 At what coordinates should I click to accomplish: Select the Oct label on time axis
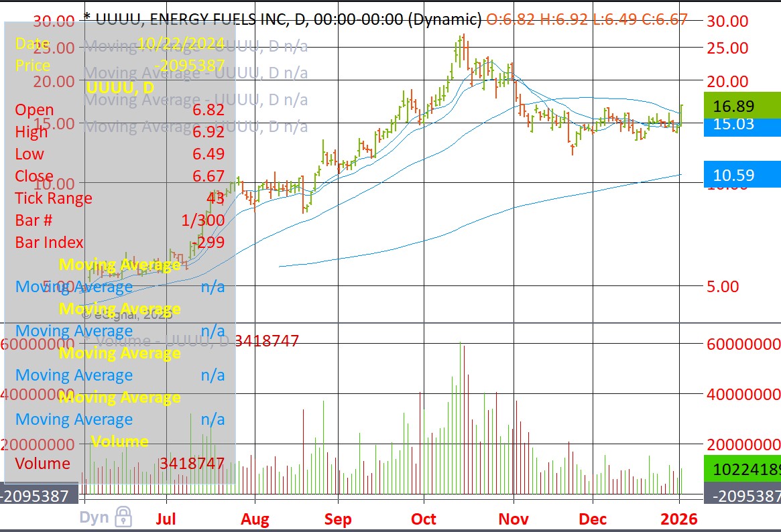point(424,519)
